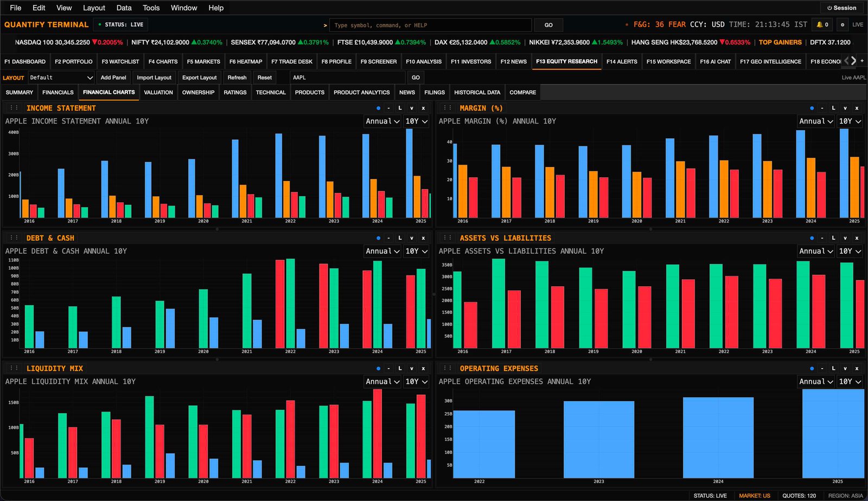Viewport: 868px width, 501px height.
Task: Toggle the blue link dot on Liquidity Mix
Action: coord(379,368)
